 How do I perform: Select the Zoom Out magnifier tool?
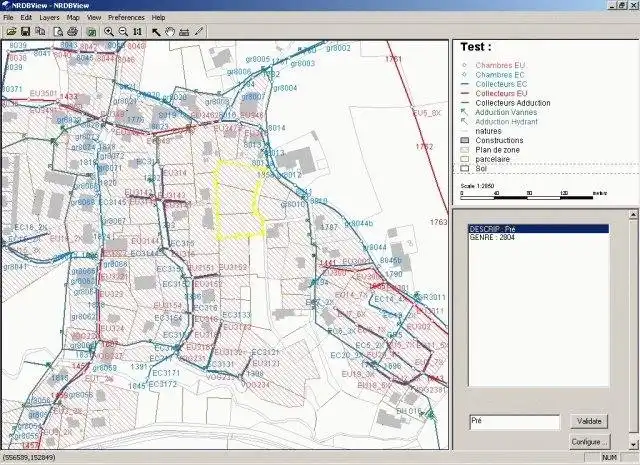click(x=123, y=32)
